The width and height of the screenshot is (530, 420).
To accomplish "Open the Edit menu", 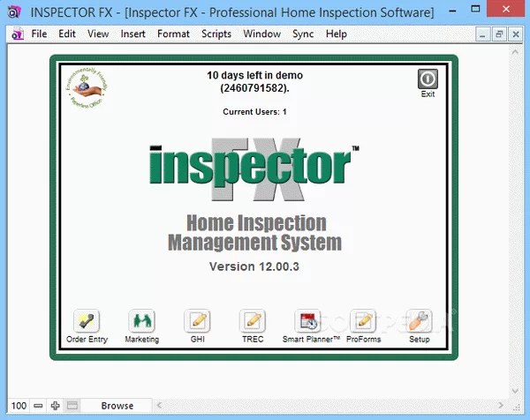I will click(67, 34).
